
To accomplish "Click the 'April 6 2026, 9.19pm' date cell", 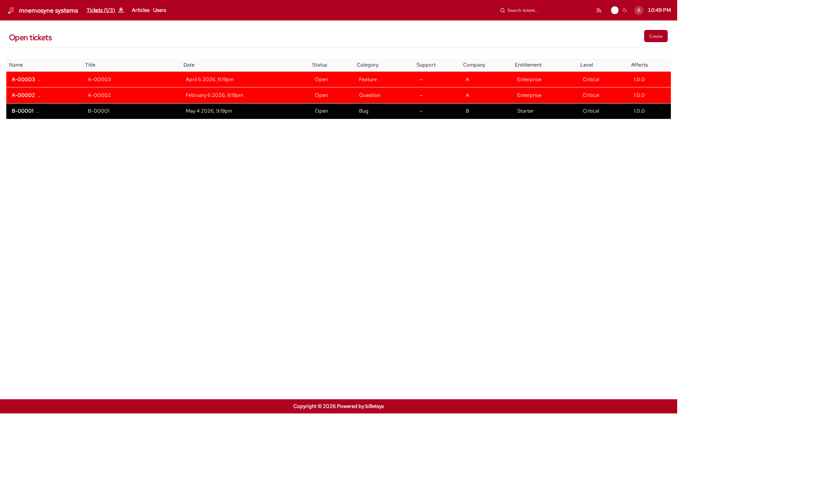I will tap(210, 80).
